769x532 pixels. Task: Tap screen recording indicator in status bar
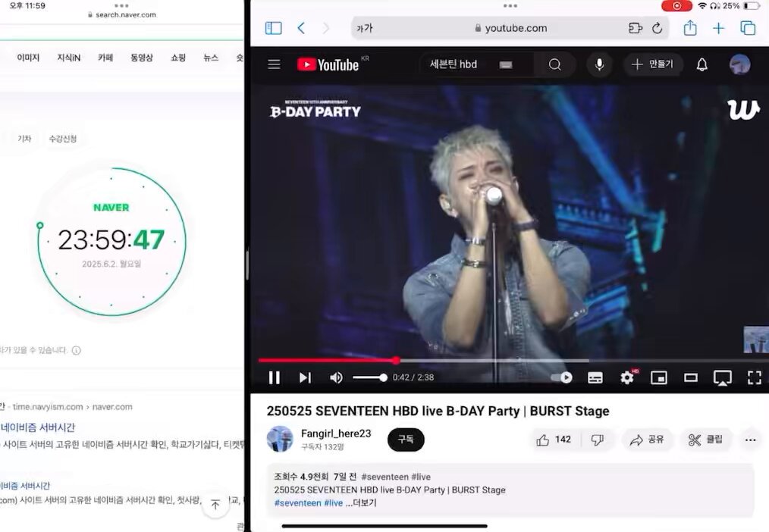[x=676, y=6]
